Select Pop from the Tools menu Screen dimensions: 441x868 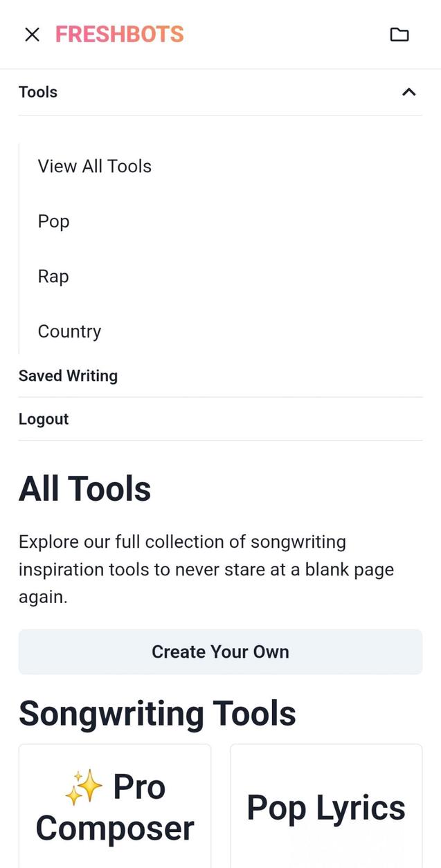[x=53, y=221]
